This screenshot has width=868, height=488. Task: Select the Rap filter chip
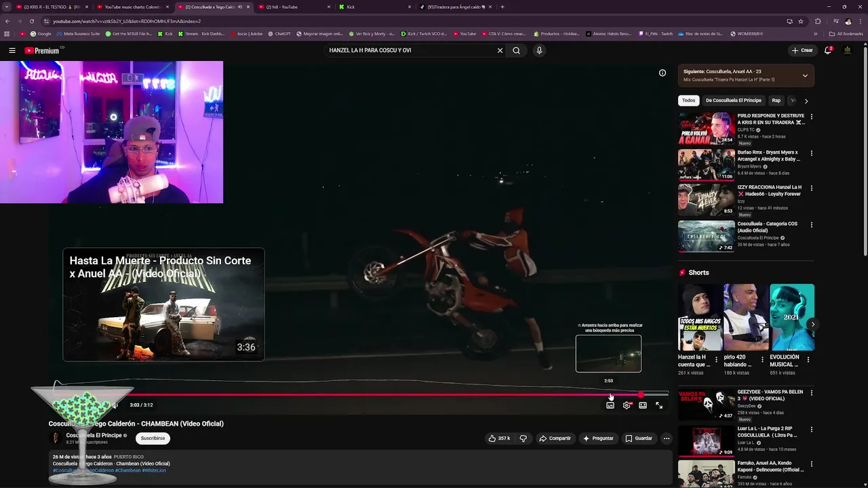click(776, 100)
